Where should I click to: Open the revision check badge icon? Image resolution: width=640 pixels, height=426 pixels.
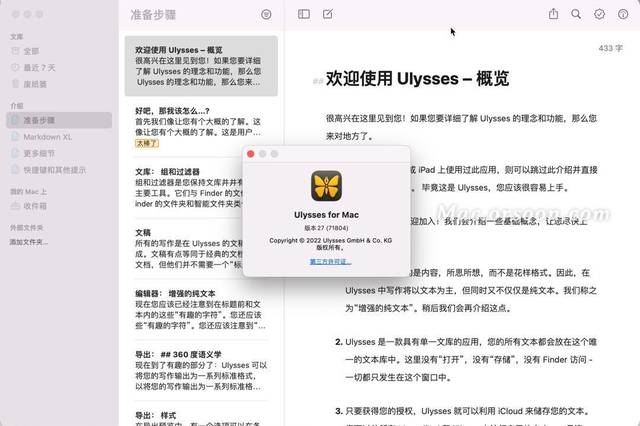point(599,14)
